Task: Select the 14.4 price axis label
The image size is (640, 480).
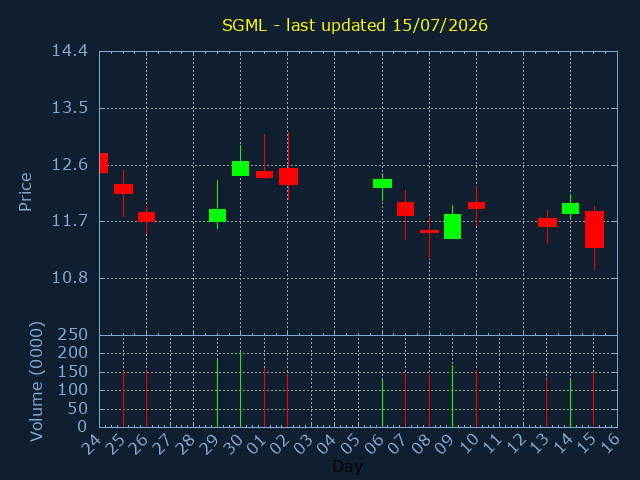Action: [70, 51]
